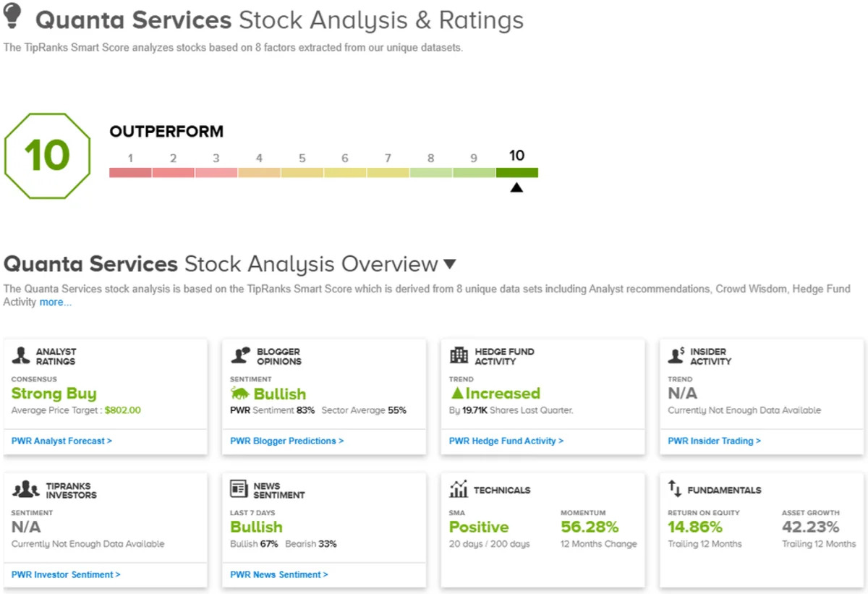Image resolution: width=868 pixels, height=594 pixels.
Task: Click the green up triangle beside Increased
Action: 456,394
